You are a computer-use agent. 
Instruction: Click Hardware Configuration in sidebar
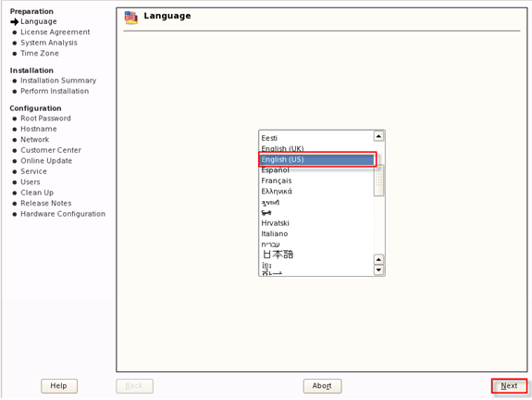pyautogui.click(x=63, y=214)
